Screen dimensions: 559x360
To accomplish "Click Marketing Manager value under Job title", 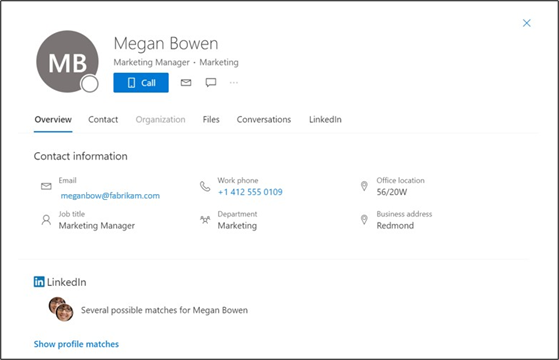I will [x=97, y=226].
